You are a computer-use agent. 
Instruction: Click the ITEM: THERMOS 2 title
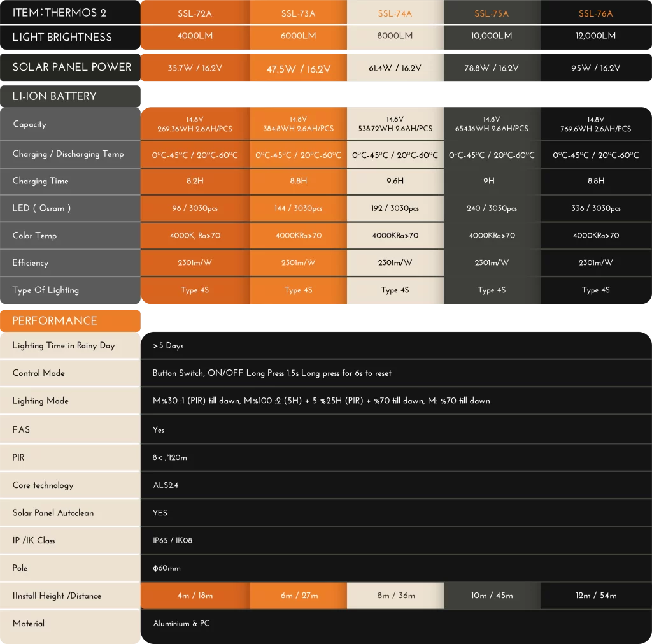pyautogui.click(x=59, y=13)
